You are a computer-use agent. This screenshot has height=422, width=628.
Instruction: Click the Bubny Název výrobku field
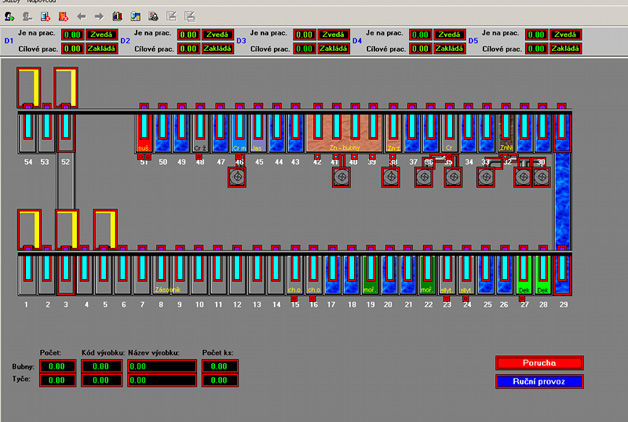click(x=162, y=366)
